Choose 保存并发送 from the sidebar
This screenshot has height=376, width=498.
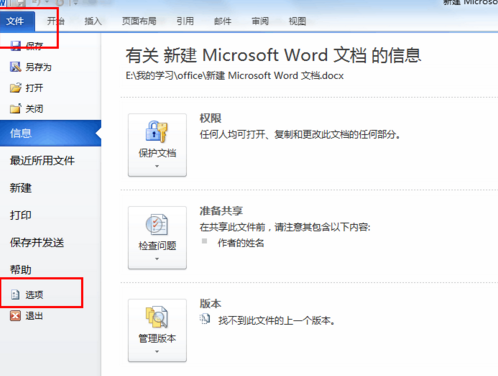click(x=37, y=243)
